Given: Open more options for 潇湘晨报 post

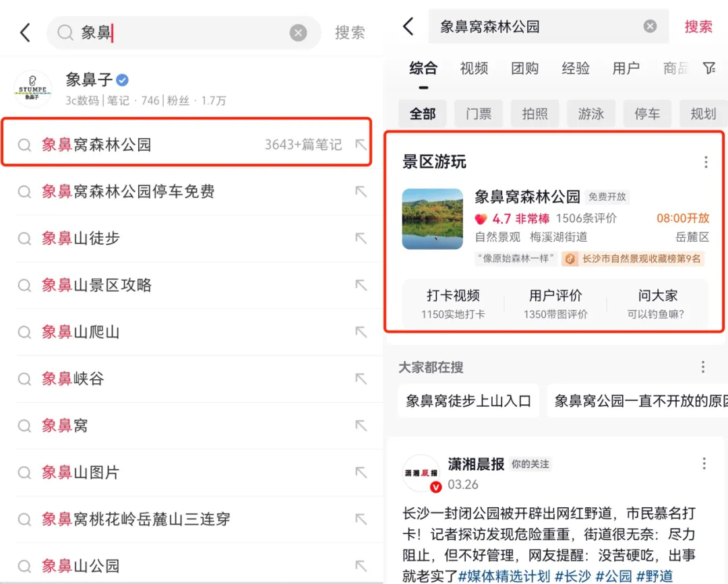Looking at the screenshot, I should [x=704, y=463].
